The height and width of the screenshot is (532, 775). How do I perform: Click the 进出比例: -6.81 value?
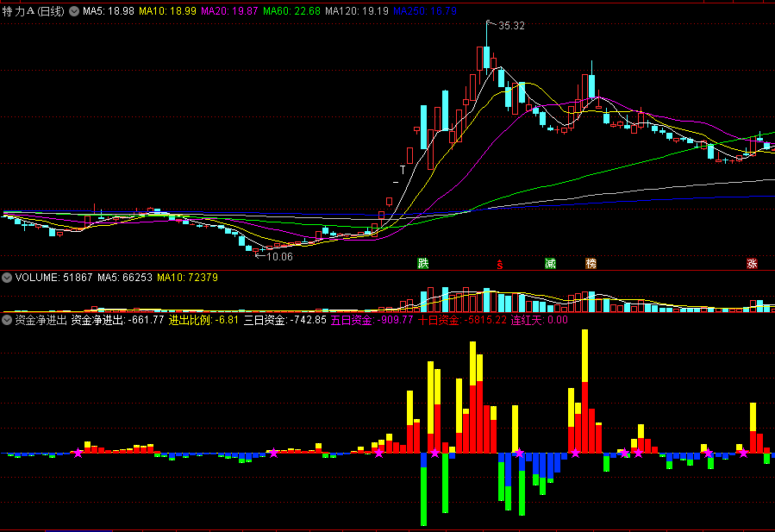pos(203,320)
